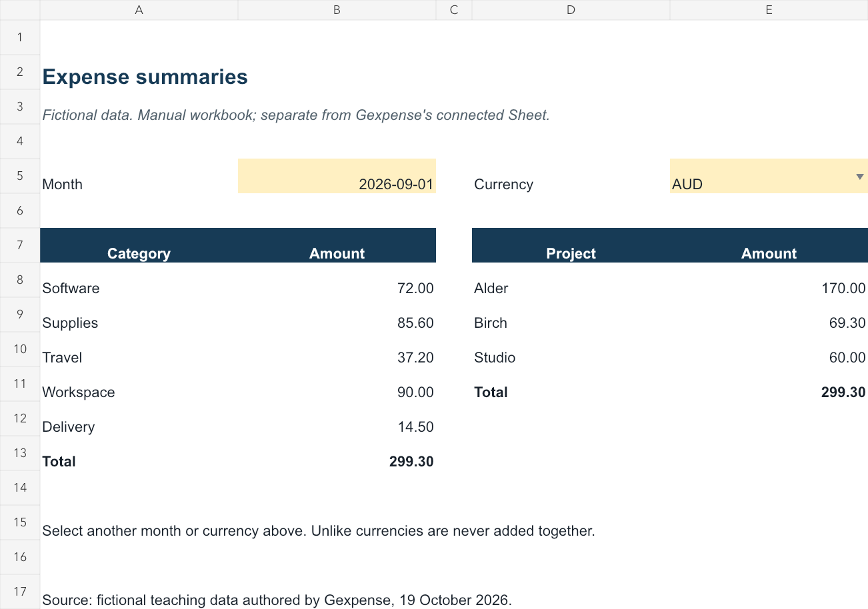Select row 7 header

[20, 245]
